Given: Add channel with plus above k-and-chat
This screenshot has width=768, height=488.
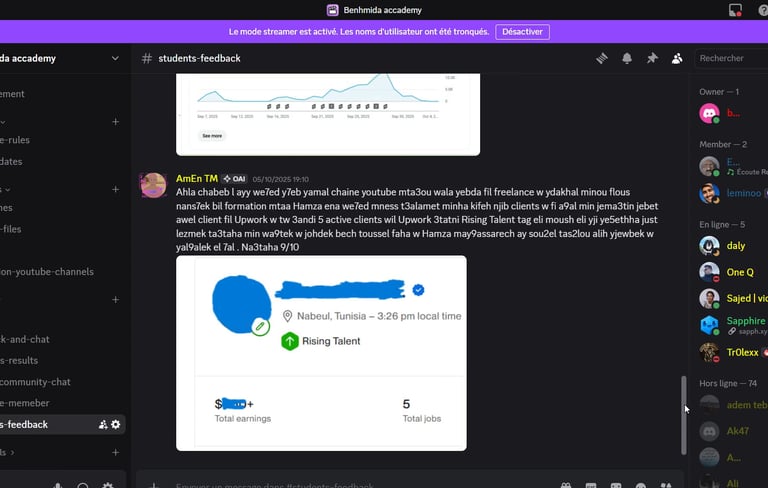Looking at the screenshot, I should [116, 299].
